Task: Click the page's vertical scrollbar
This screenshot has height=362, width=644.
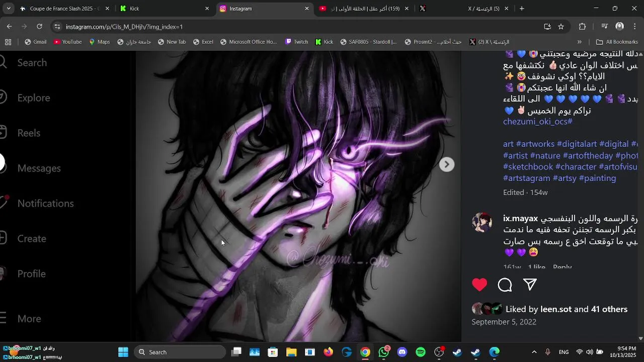Action: 640,196
